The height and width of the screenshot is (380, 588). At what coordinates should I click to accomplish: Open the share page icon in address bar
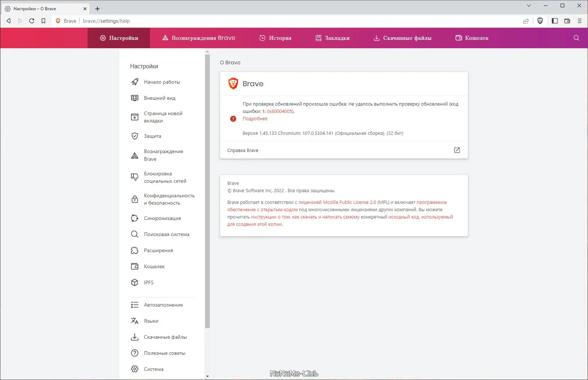click(x=526, y=21)
